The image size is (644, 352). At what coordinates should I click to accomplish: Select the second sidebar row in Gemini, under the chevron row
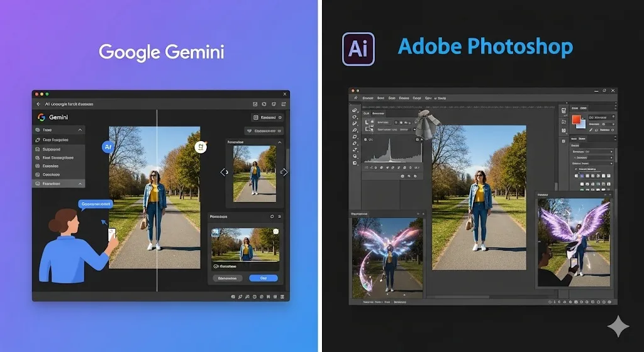click(x=58, y=140)
